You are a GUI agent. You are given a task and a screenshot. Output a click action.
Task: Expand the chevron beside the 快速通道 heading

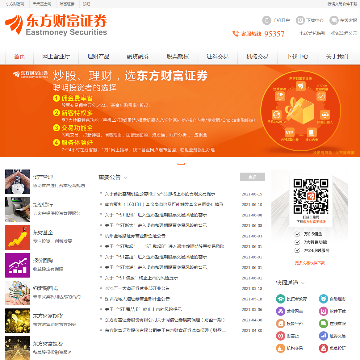coord(303,283)
